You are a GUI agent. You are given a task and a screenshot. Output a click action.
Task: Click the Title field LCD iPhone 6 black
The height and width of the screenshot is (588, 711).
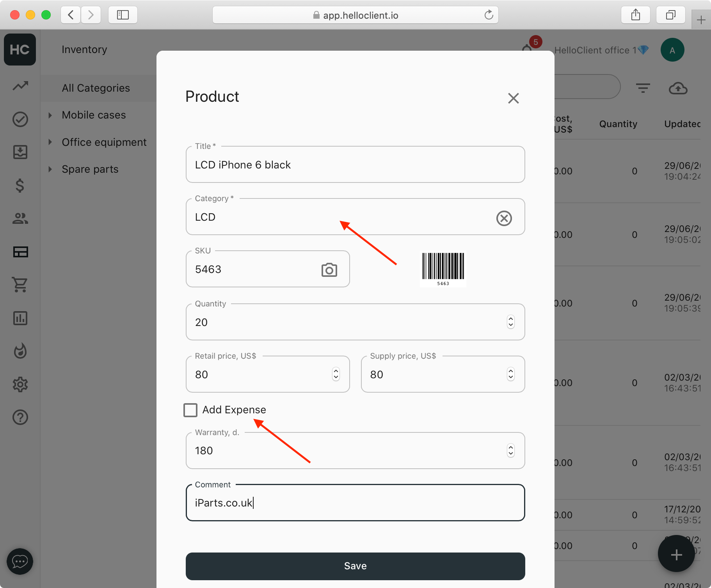pos(355,165)
